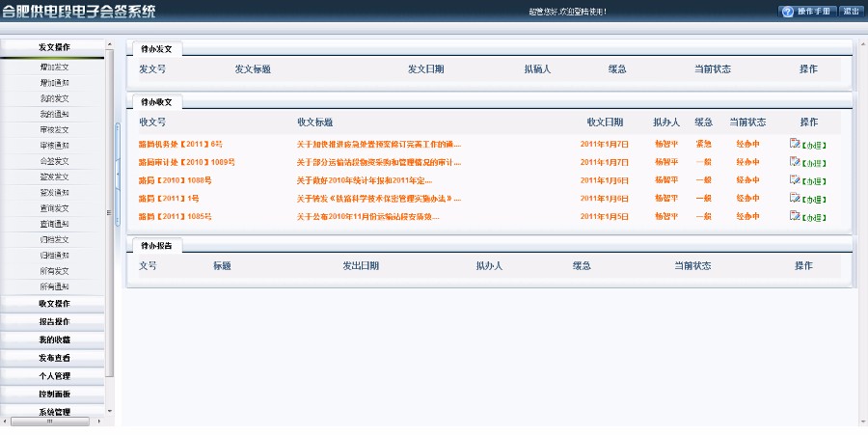Click the 收文标题 column header
This screenshot has width=868, height=435.
315,122
